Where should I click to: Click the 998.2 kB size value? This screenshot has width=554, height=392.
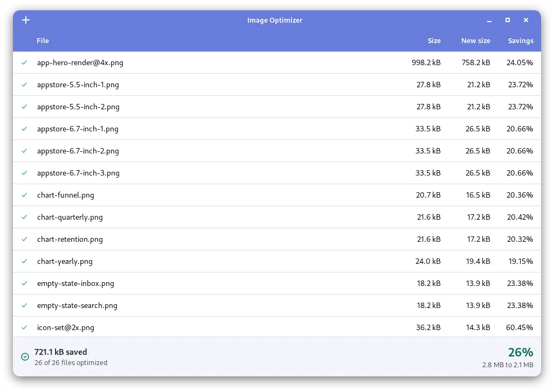(x=426, y=62)
